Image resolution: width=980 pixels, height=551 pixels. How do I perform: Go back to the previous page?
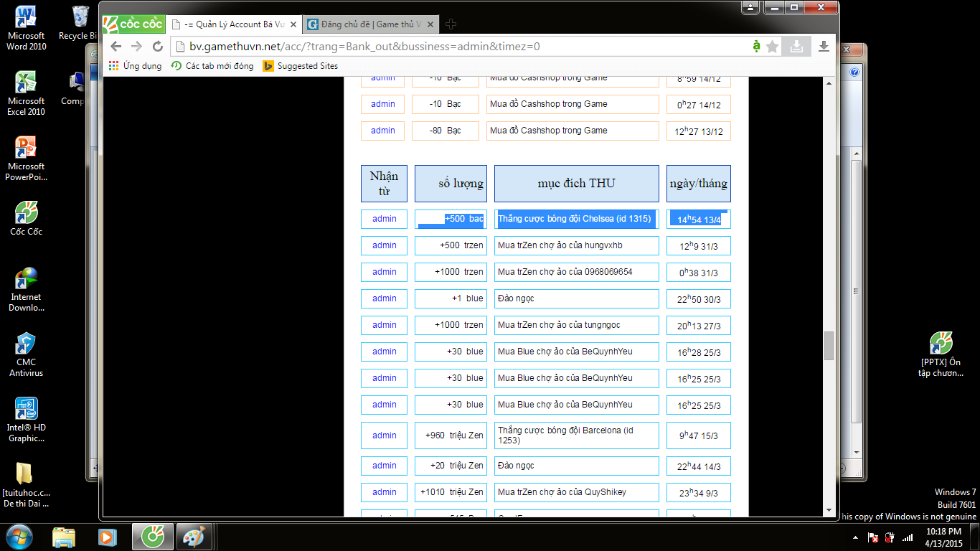(116, 47)
